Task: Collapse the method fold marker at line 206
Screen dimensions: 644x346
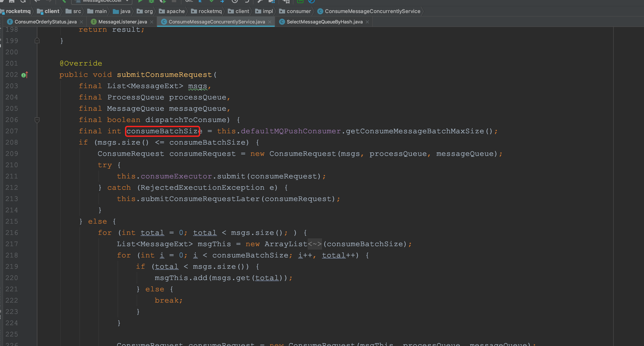Action: pyautogui.click(x=37, y=120)
